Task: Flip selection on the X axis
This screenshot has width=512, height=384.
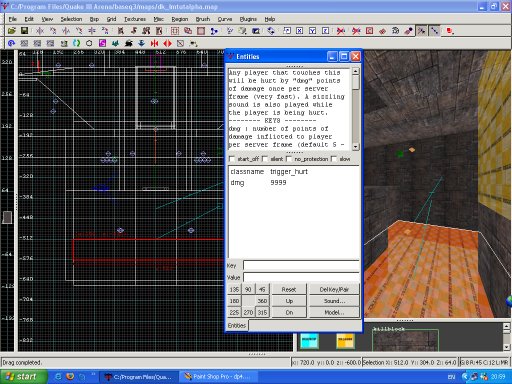Action: 40,31
